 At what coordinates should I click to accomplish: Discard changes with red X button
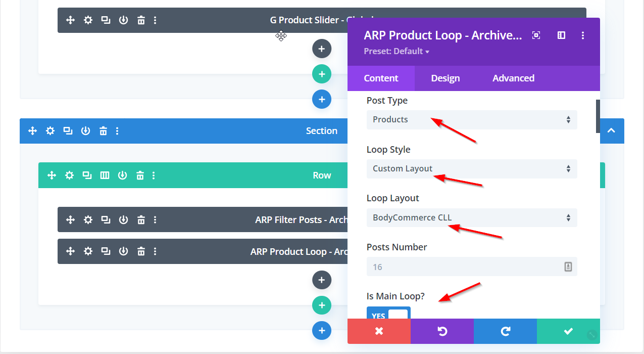(379, 331)
